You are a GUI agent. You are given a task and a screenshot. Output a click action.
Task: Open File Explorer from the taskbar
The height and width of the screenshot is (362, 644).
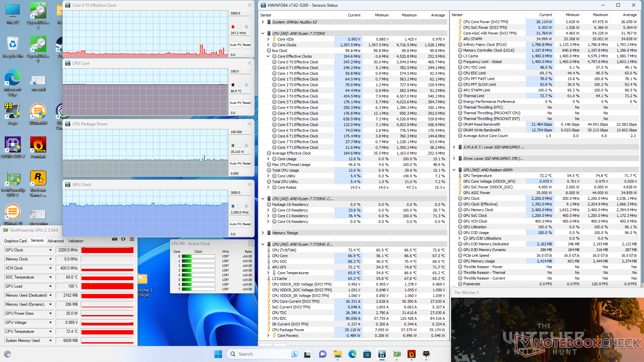(x=337, y=354)
